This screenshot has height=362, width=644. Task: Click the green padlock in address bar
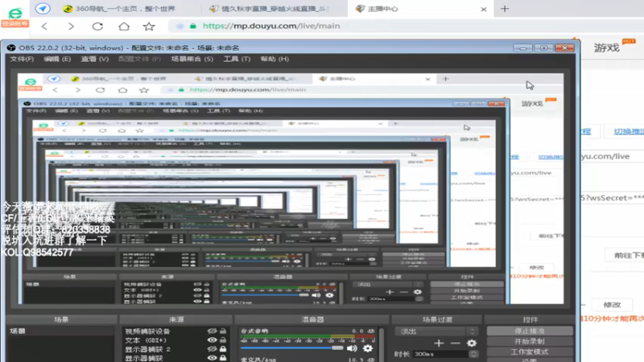(x=193, y=26)
